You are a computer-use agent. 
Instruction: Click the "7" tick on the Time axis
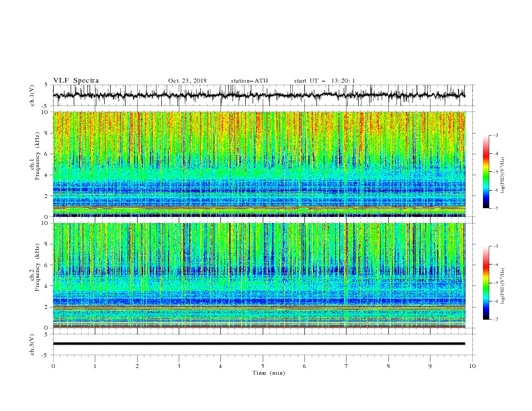tap(347, 366)
